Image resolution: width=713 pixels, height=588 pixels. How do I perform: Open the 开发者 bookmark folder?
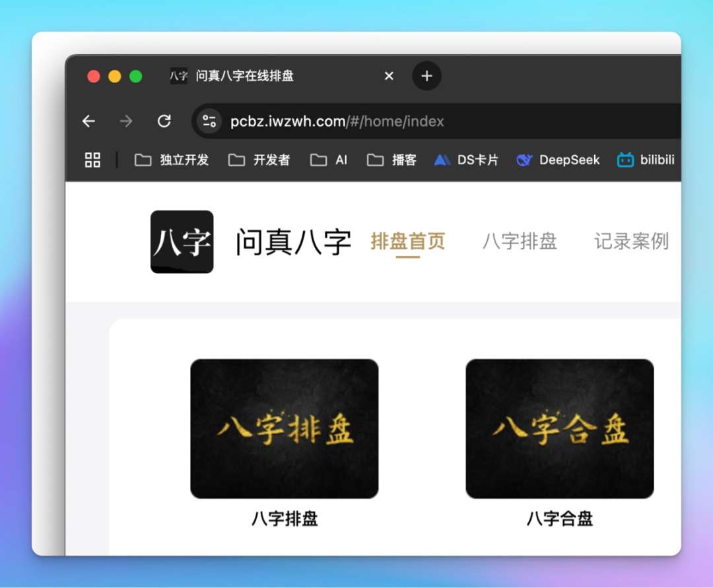coord(259,160)
